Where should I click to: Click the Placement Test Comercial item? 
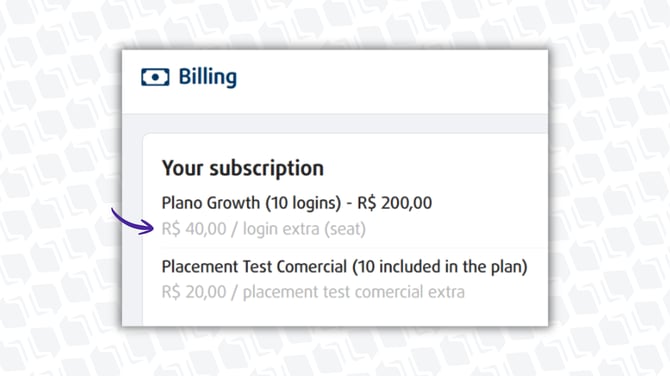(254, 266)
